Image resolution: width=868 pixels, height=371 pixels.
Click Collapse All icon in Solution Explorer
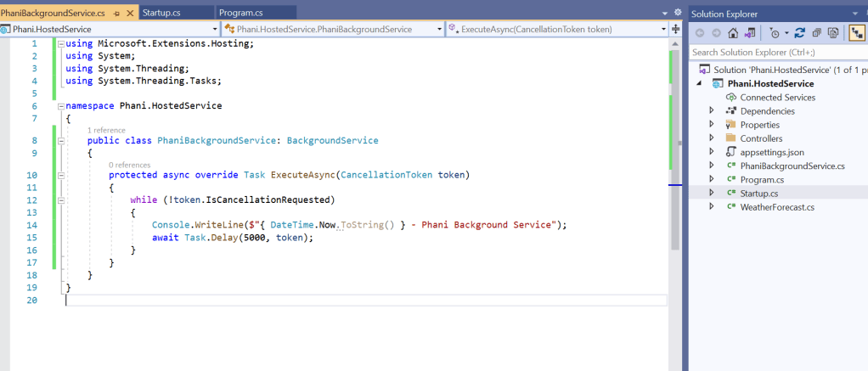pos(816,33)
